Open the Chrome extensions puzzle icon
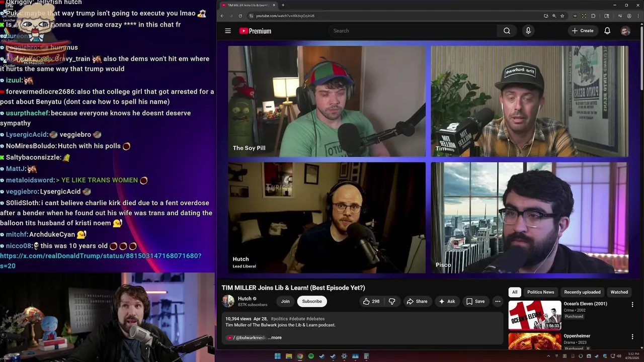 tap(593, 16)
